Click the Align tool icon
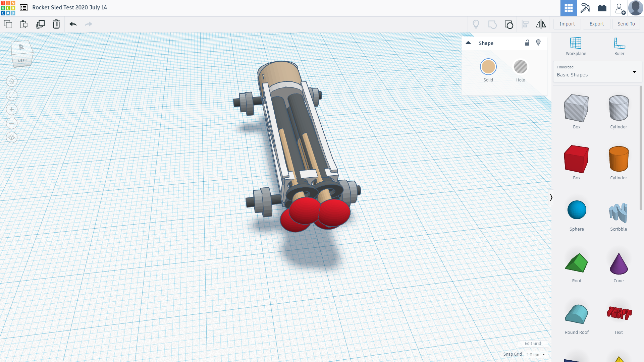This screenshot has width=644, height=362. 525,24
